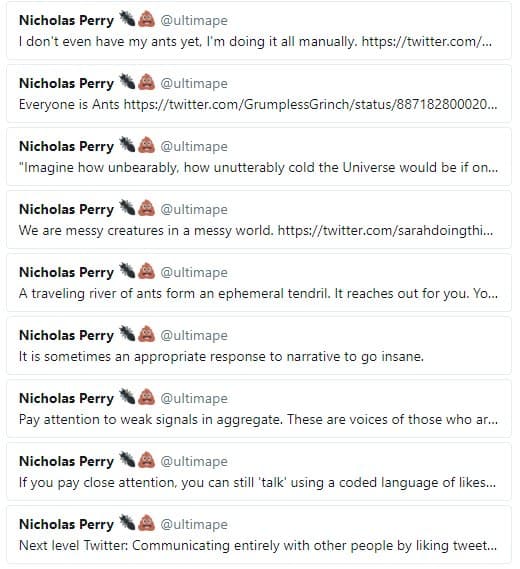Open tweet 'Next level Twitter: Communicating entirely'

tap(259, 535)
